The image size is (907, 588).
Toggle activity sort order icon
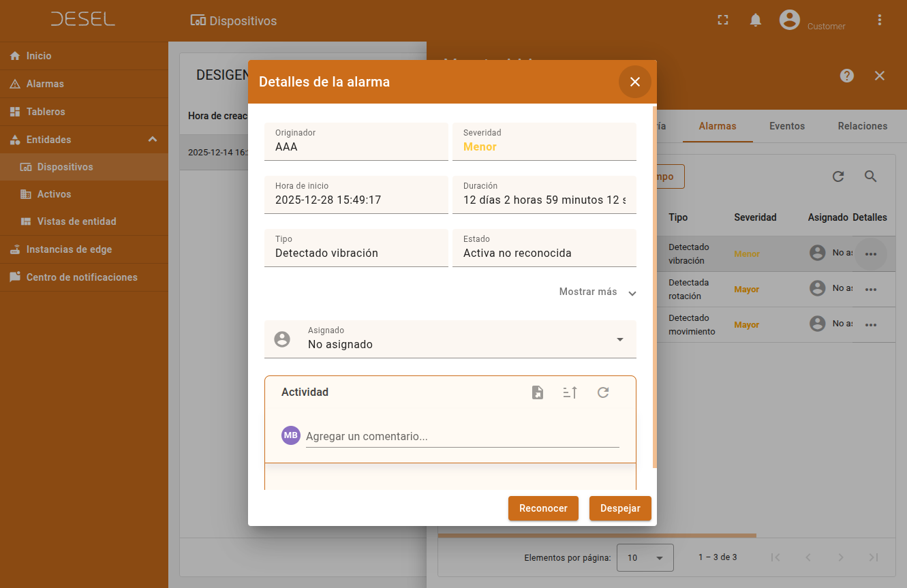(x=570, y=392)
